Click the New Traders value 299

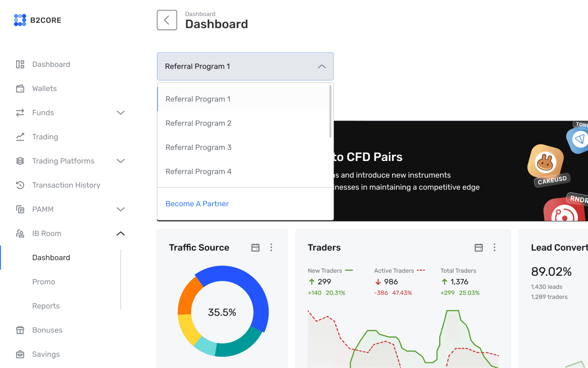[324, 282]
